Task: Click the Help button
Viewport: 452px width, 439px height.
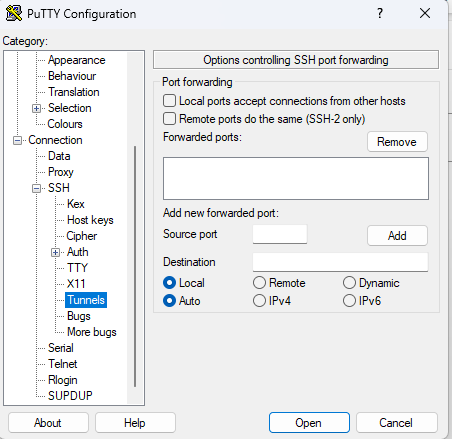Action: click(x=135, y=423)
